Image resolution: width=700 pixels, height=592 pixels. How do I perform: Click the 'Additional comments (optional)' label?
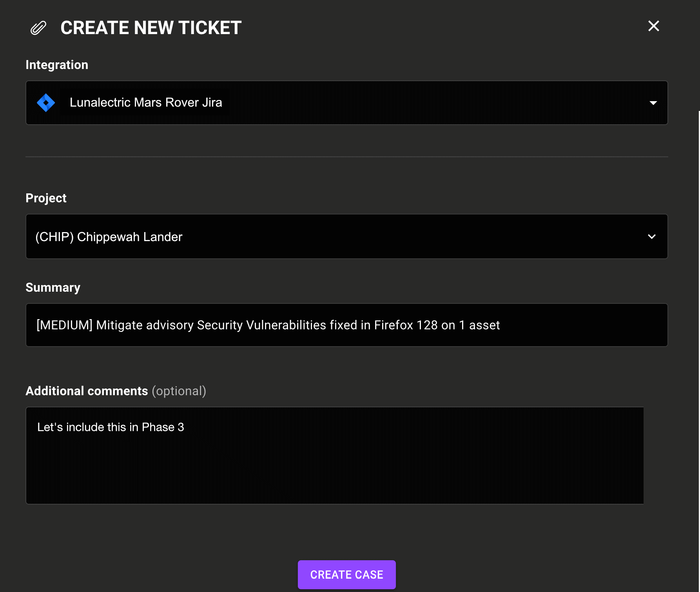116,390
